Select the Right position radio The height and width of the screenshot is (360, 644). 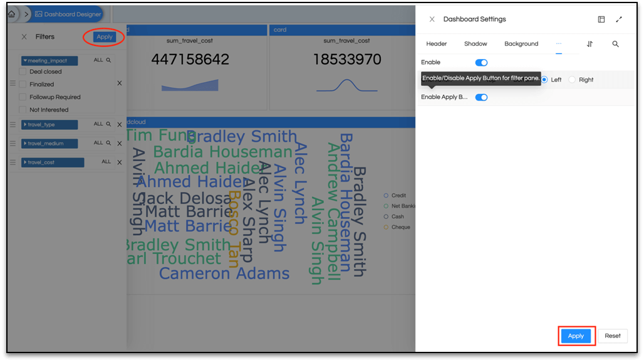pyautogui.click(x=572, y=80)
